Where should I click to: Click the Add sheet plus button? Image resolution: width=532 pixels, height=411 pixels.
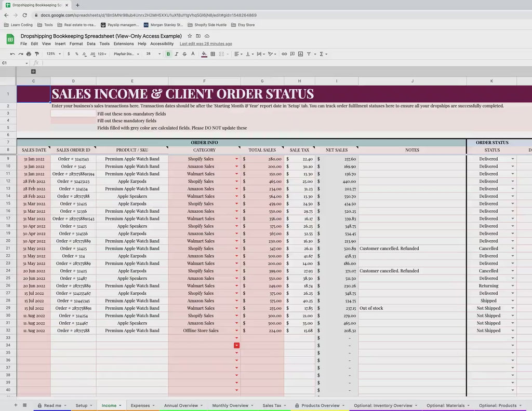[x=16, y=405]
